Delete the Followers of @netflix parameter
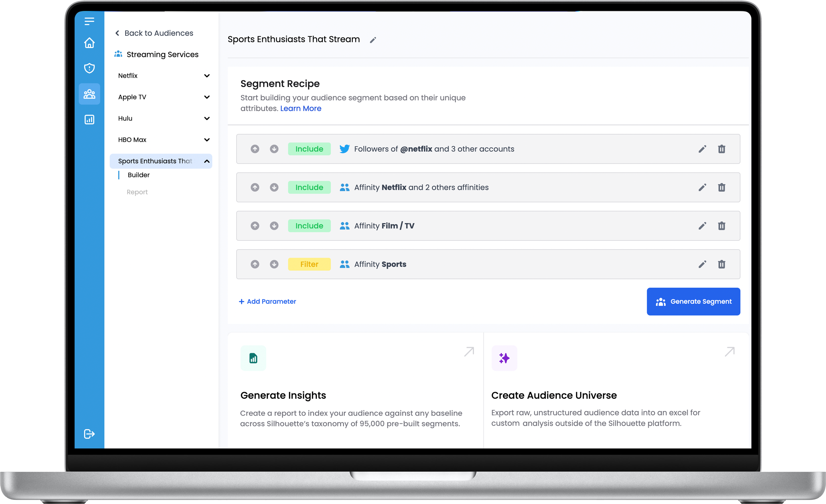The width and height of the screenshot is (826, 504). (x=721, y=149)
